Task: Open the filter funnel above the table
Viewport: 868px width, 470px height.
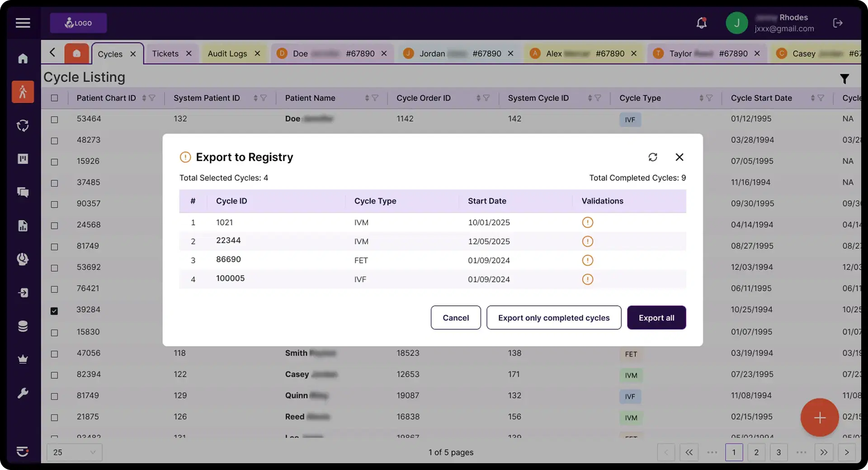Action: tap(844, 78)
